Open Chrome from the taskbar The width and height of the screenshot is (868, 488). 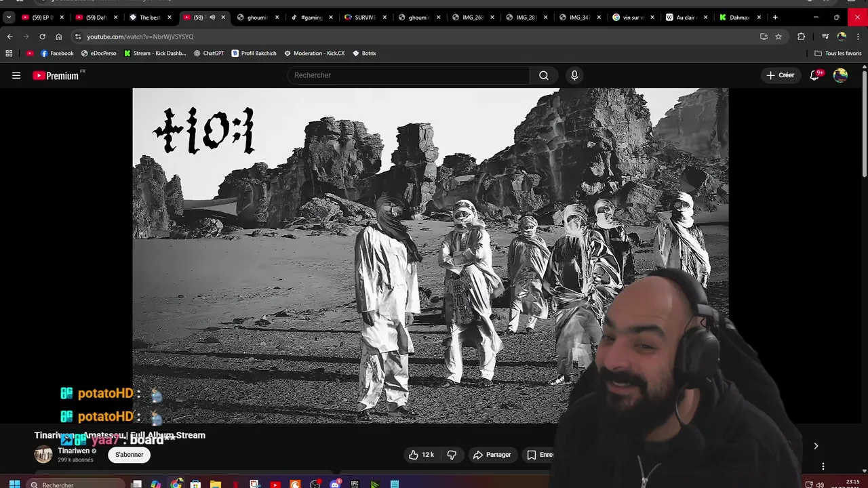(x=176, y=485)
